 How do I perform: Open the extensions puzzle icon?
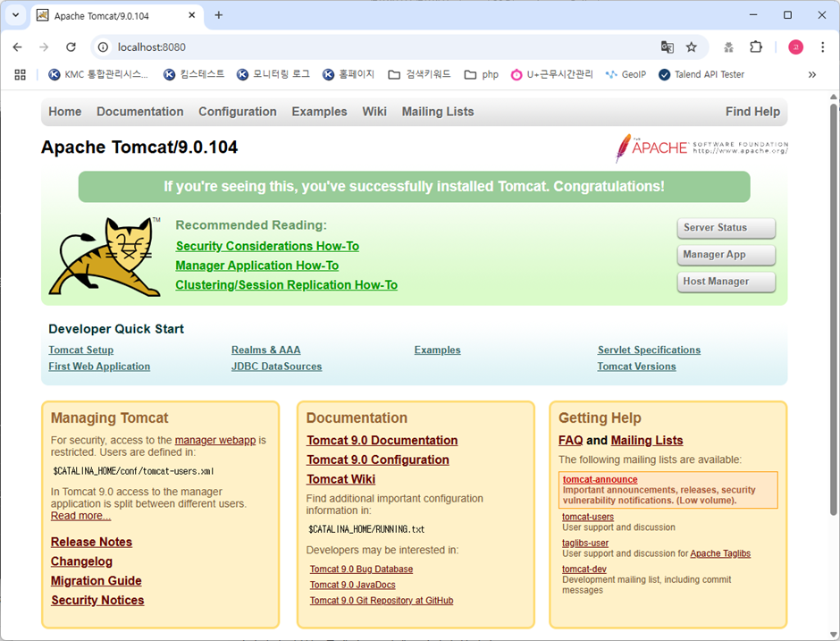pyautogui.click(x=756, y=47)
